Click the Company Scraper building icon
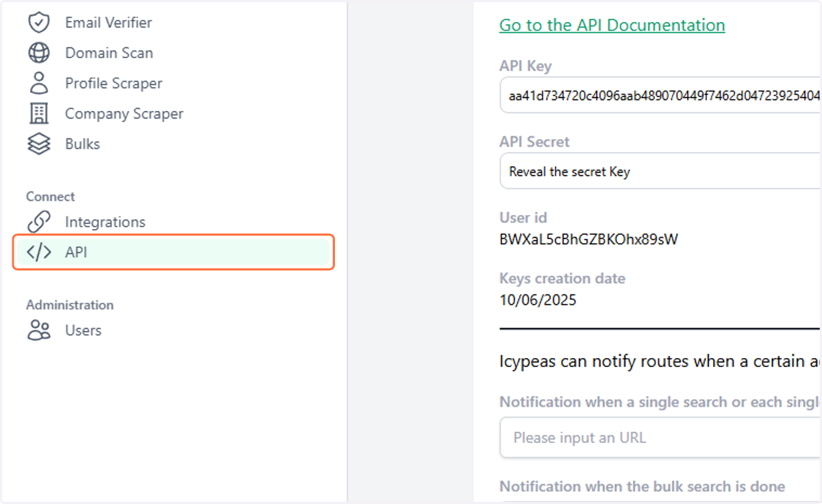The width and height of the screenshot is (822, 504). (38, 114)
